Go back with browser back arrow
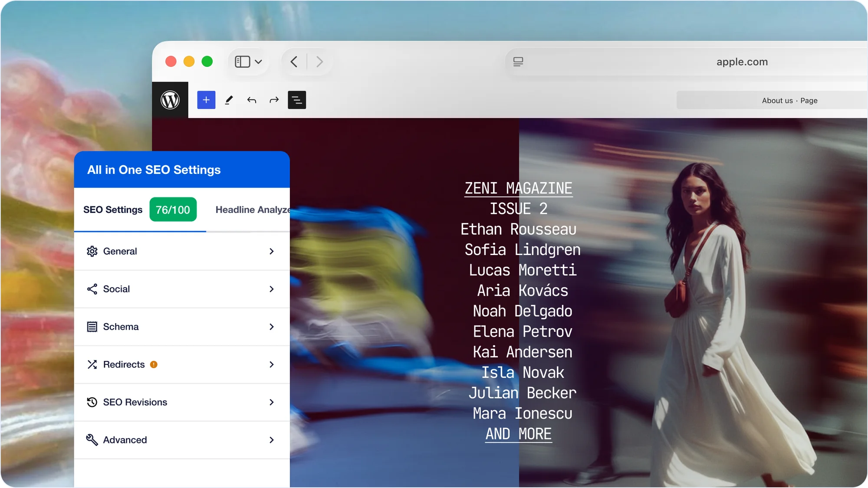 [294, 62]
